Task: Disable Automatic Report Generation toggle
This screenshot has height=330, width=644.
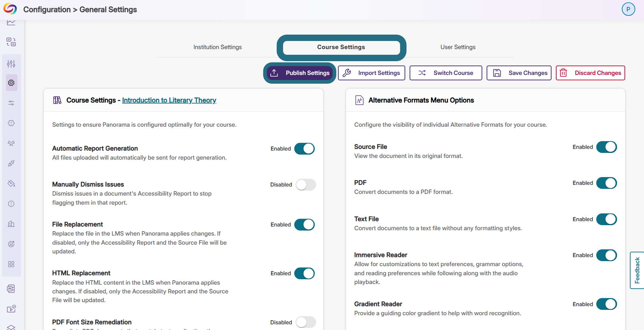Action: coord(304,149)
